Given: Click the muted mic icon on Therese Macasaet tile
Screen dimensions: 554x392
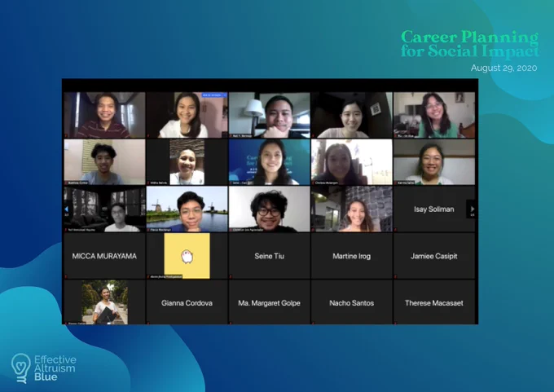Looking at the screenshot, I should click(395, 323).
